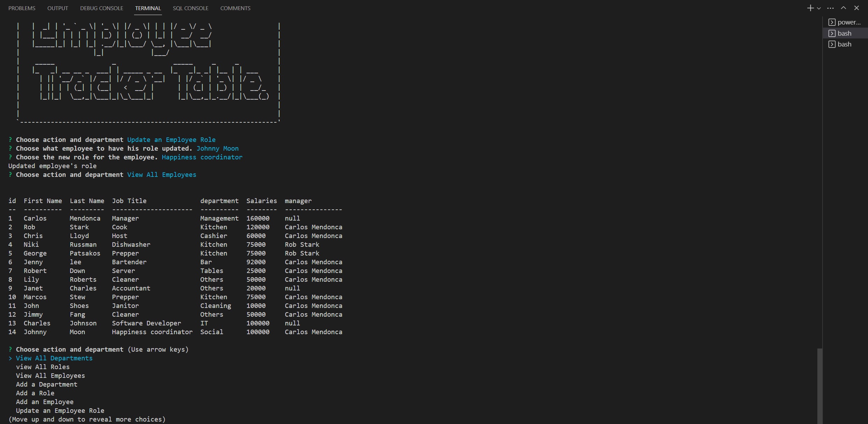Click 'Happiness coordinator' in Johnny Moon's table row
Image resolution: width=868 pixels, height=424 pixels.
click(152, 332)
